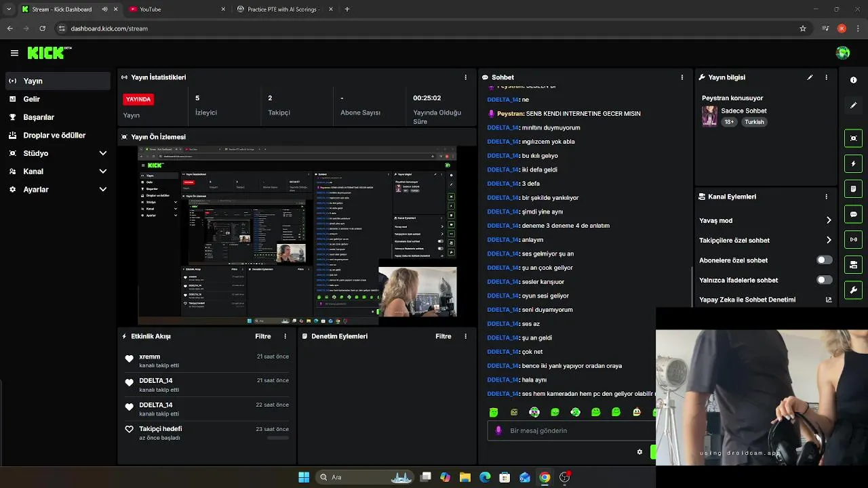Switch to Practice PTE with AI Scorings tab
The image size is (868, 488).
[x=284, y=9]
